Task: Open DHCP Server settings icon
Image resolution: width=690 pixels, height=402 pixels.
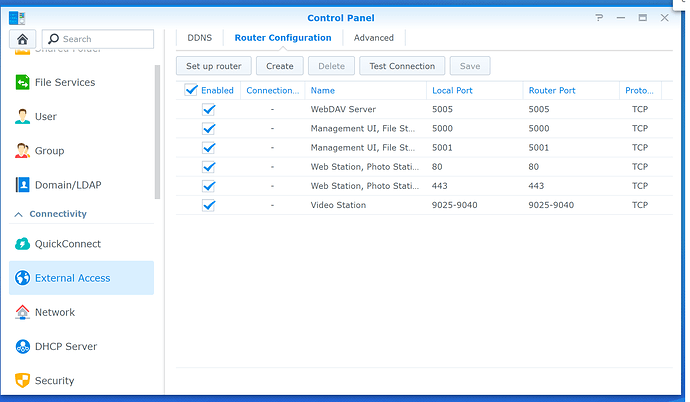Action: point(22,346)
